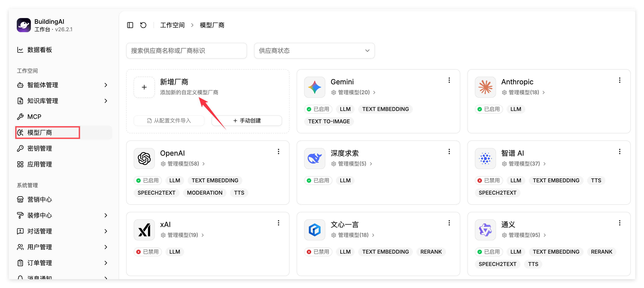This screenshot has height=288, width=644.
Task: Toggle the 已禁用 status badge on xAI
Action: 148,252
